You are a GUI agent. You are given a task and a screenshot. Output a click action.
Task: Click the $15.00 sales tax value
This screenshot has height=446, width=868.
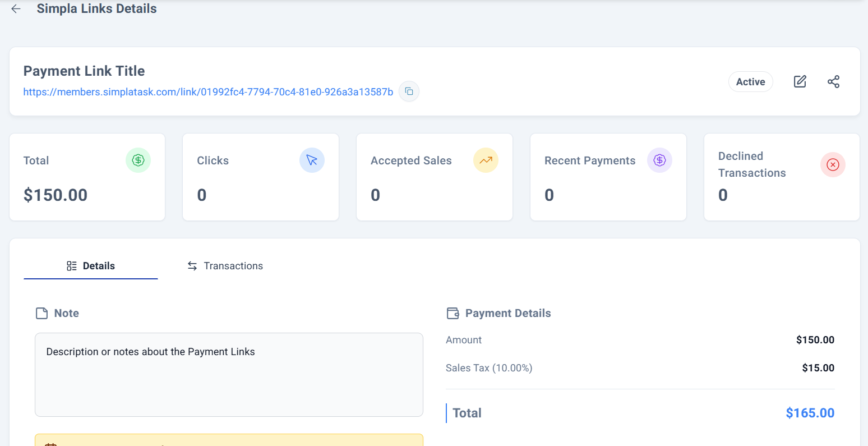[818, 368]
